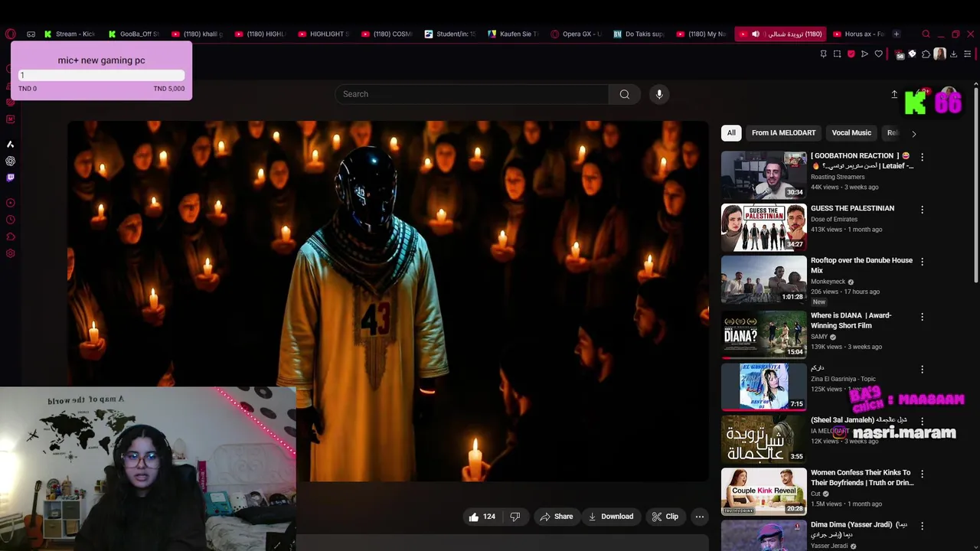The image size is (980, 551).
Task: Switch to the GooBa_Off tab
Action: click(133, 34)
